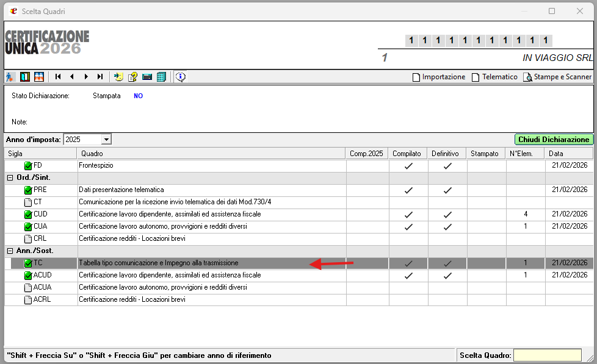Open the question mark help icon
The image size is (597, 364).
pos(132,77)
